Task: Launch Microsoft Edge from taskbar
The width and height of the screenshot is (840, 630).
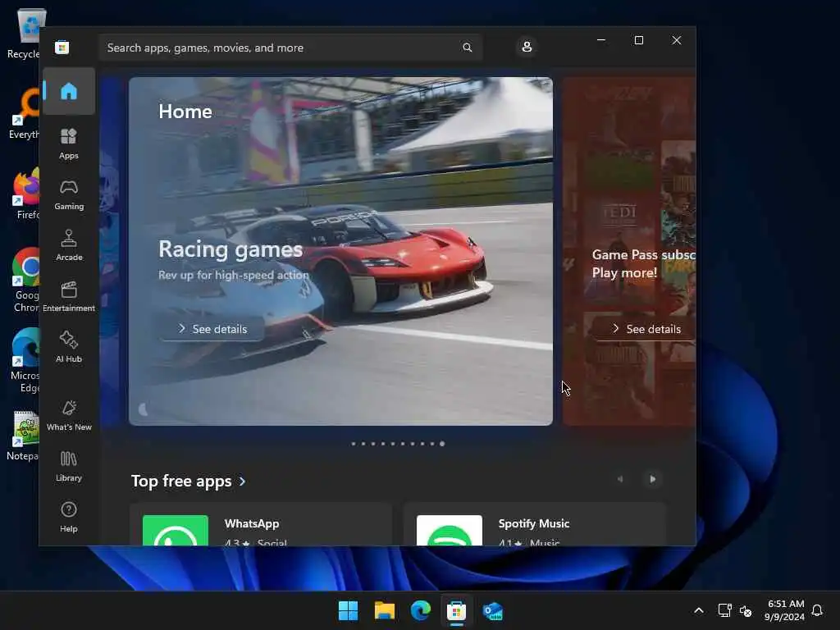Action: [421, 610]
